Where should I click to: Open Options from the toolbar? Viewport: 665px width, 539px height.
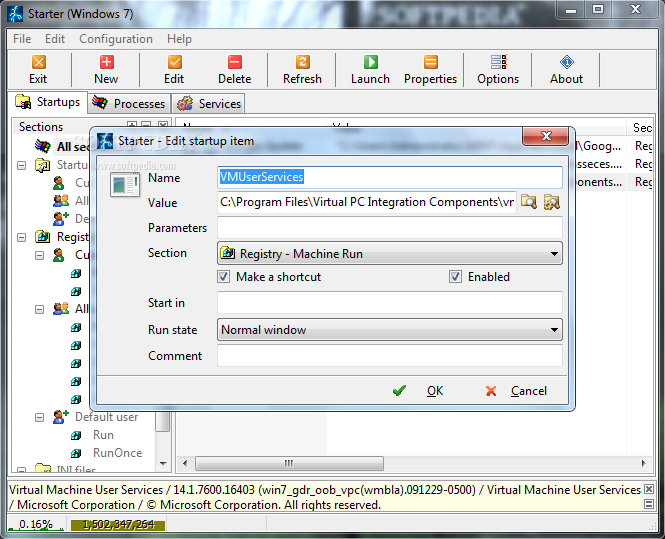tap(498, 70)
